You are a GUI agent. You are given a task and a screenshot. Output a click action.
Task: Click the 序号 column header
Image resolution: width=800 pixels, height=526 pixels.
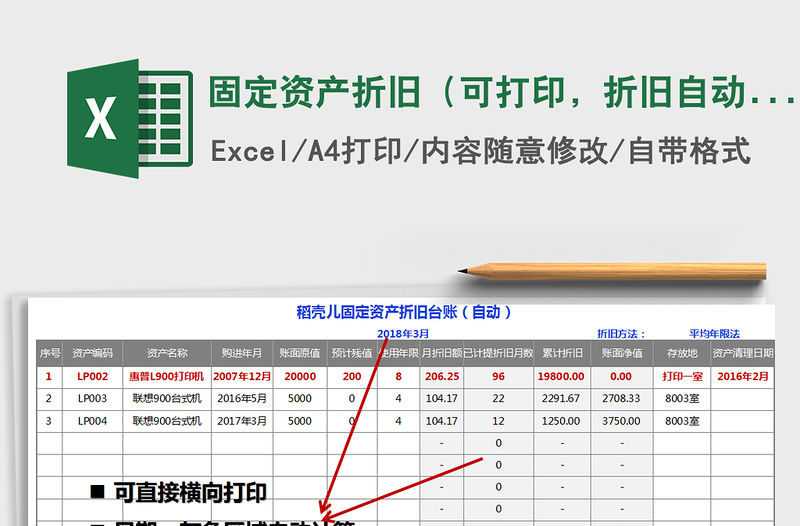(49, 353)
